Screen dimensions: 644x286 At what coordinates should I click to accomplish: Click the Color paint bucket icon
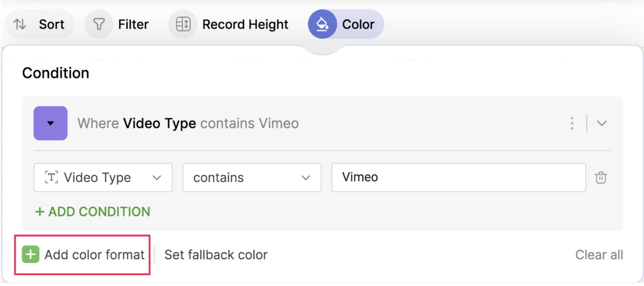coord(322,25)
